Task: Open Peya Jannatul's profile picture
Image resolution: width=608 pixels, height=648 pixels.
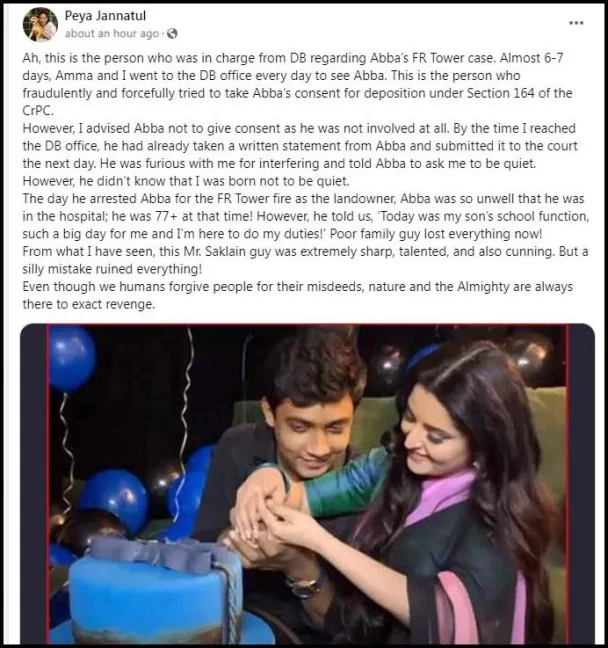Action: click(40, 24)
